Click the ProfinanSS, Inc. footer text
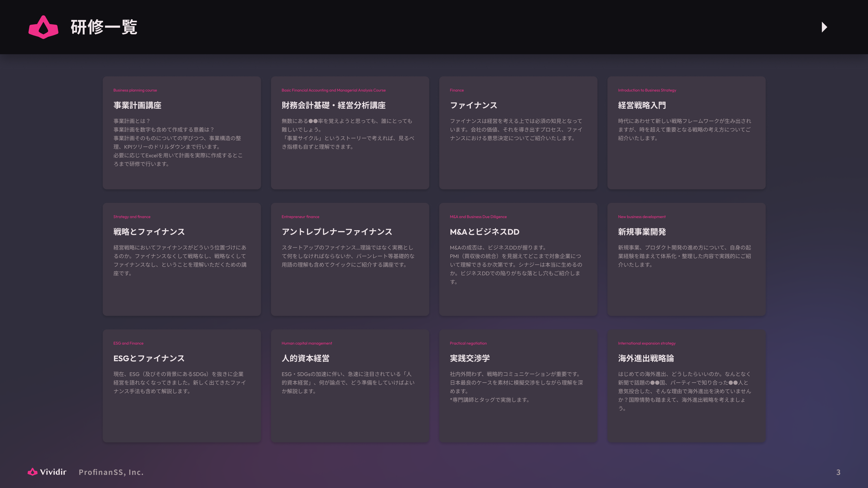868x488 pixels. point(111,472)
